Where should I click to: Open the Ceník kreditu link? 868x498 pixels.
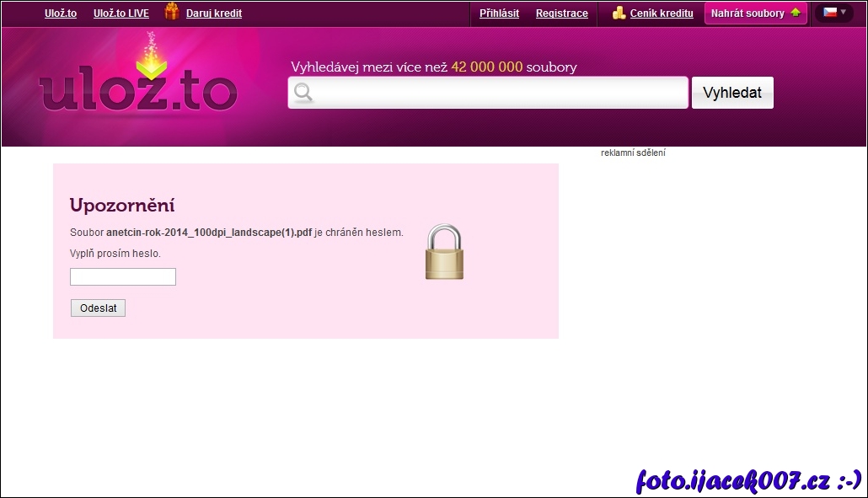pyautogui.click(x=662, y=13)
